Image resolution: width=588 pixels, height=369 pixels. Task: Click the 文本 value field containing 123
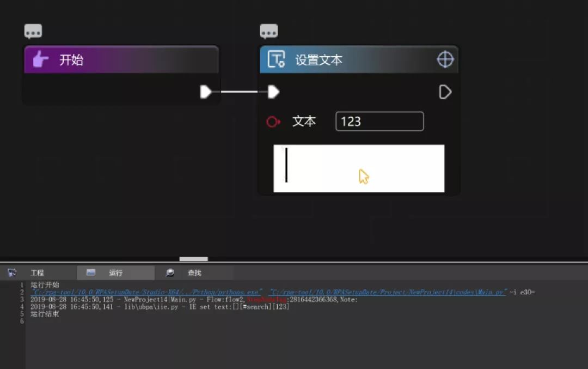(379, 121)
